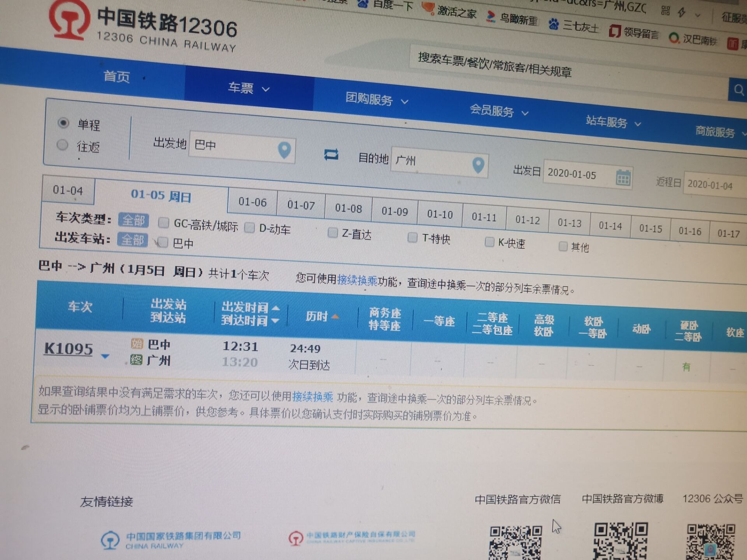Check the D-动车 train type
The height and width of the screenshot is (560, 747).
pyautogui.click(x=249, y=227)
